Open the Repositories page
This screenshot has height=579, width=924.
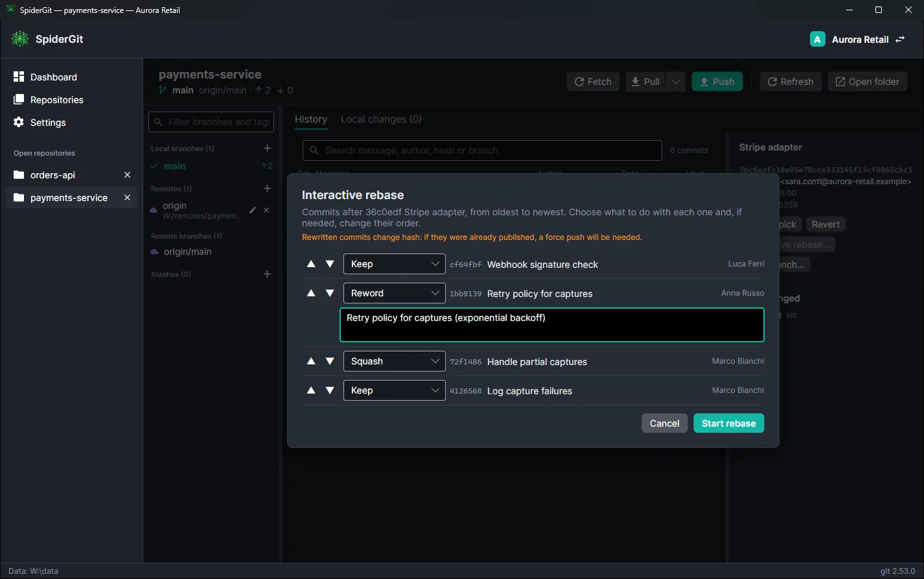tap(71, 100)
